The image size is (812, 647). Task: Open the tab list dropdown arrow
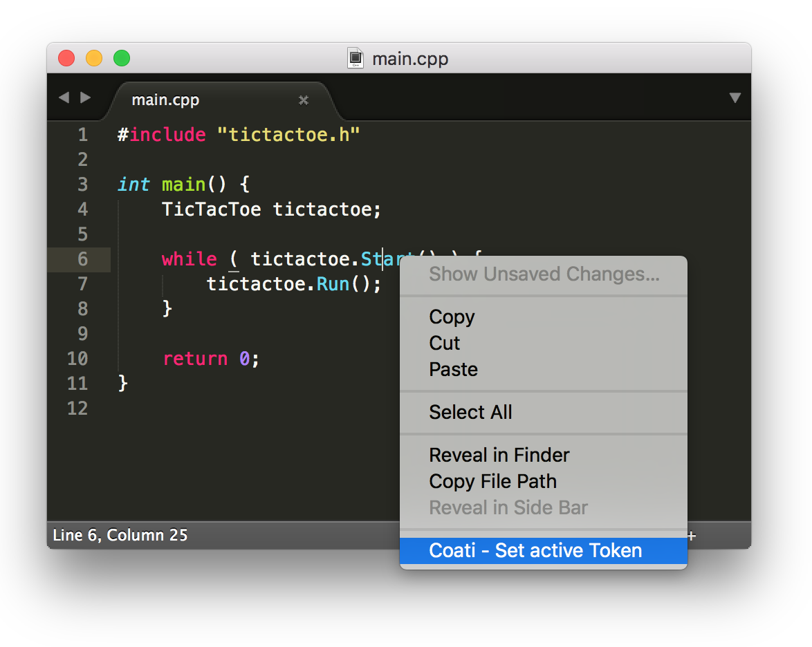pyautogui.click(x=735, y=98)
